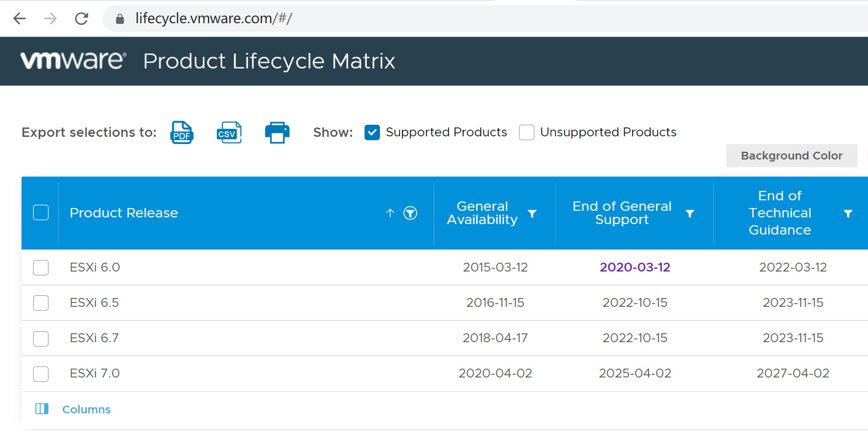Click the End of General Support header

coord(622,213)
